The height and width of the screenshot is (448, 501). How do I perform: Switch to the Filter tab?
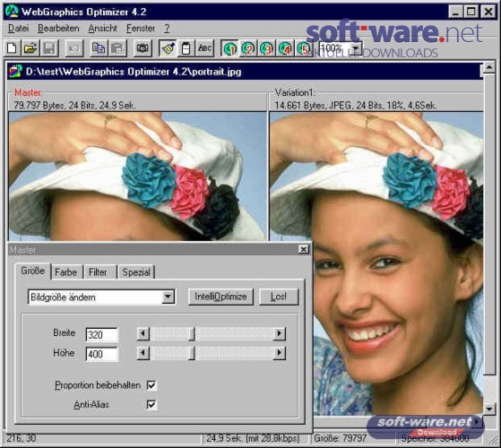[x=98, y=272]
